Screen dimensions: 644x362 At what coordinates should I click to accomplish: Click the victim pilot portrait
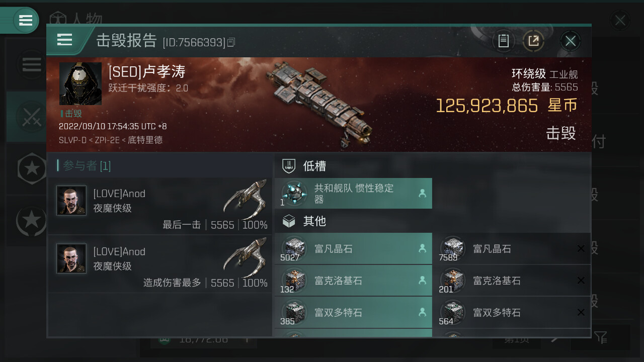(80, 83)
